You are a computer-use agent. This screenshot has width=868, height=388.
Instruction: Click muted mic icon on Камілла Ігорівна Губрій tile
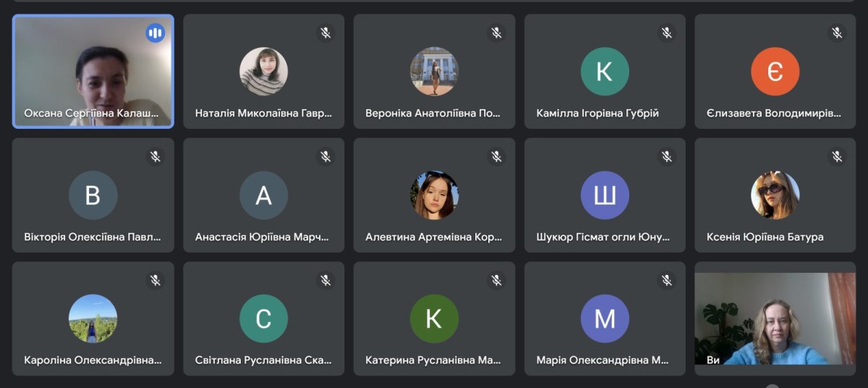[x=667, y=33]
